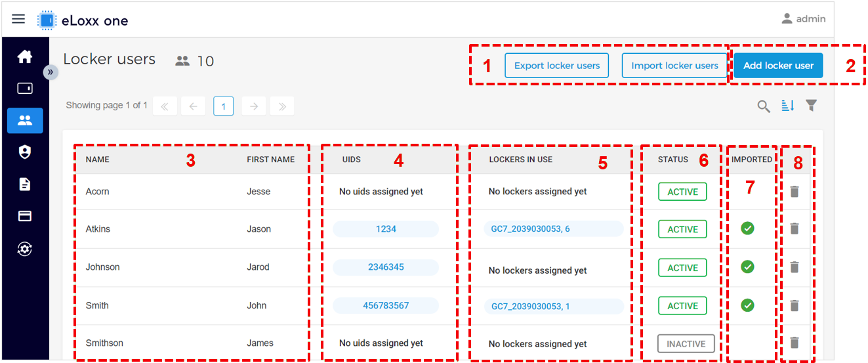This screenshot has height=363, width=868.
Task: Open UID 456783567 chip
Action: (x=386, y=306)
